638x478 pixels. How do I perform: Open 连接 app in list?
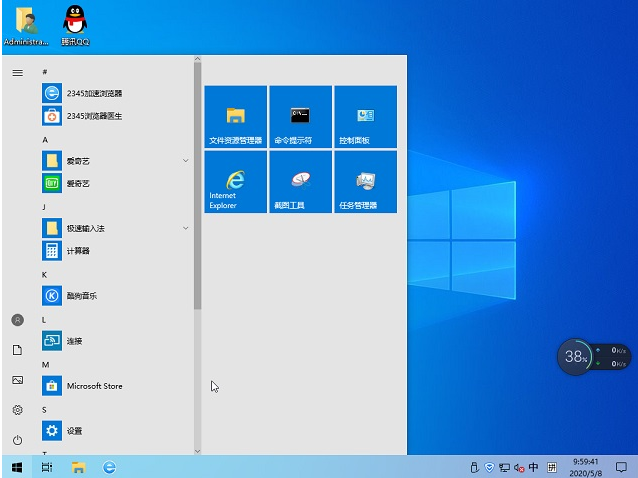(x=74, y=341)
